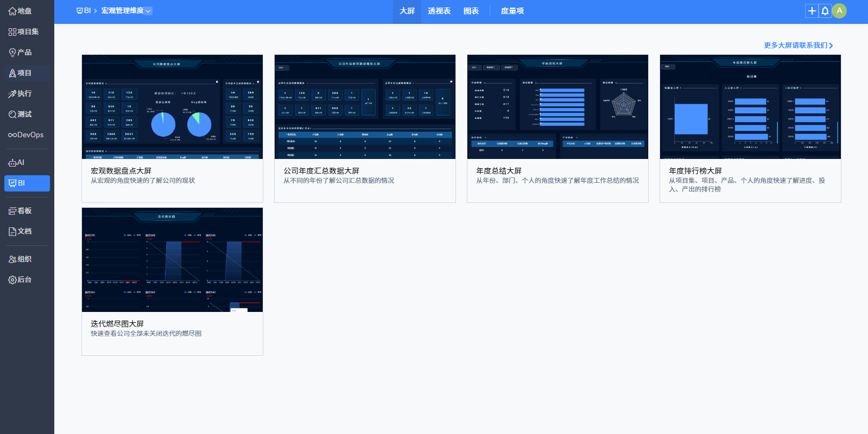Click the plus add icon in header
This screenshot has height=434, width=868.
[812, 11]
